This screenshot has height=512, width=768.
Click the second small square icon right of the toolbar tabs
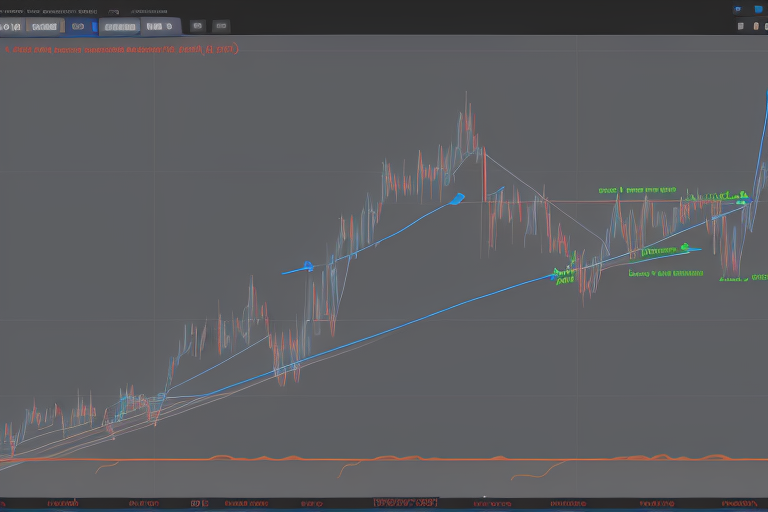(223, 27)
